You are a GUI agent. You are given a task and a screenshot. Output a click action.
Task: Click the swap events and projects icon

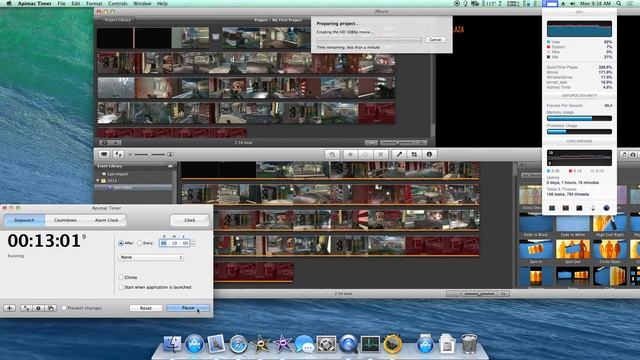pos(118,154)
